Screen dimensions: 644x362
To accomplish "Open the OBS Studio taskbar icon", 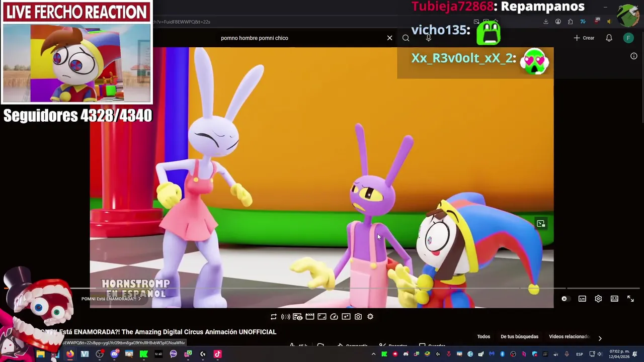I will [100, 354].
